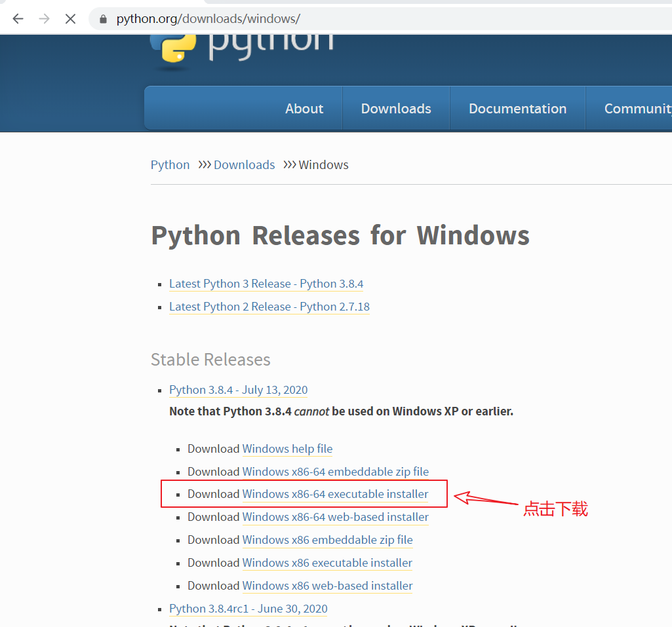Click the Windows XP compatibility note for 3.8.4

[x=341, y=411]
